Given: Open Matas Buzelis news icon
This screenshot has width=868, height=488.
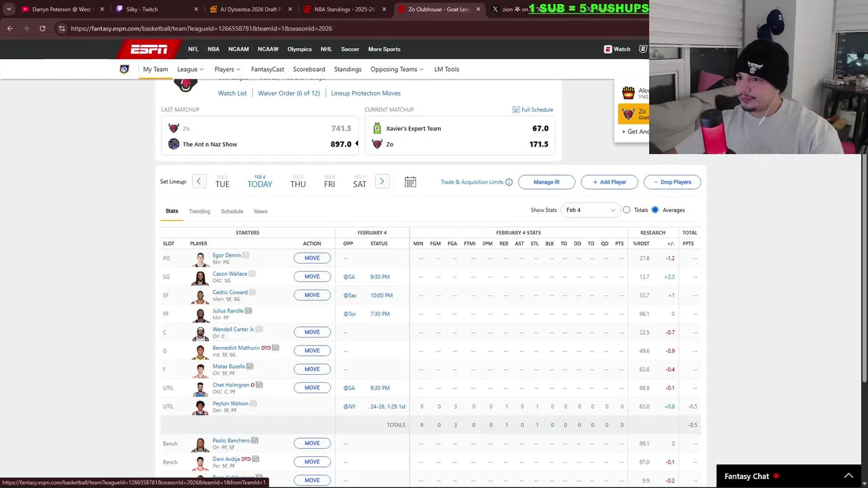Looking at the screenshot, I should [x=250, y=367].
